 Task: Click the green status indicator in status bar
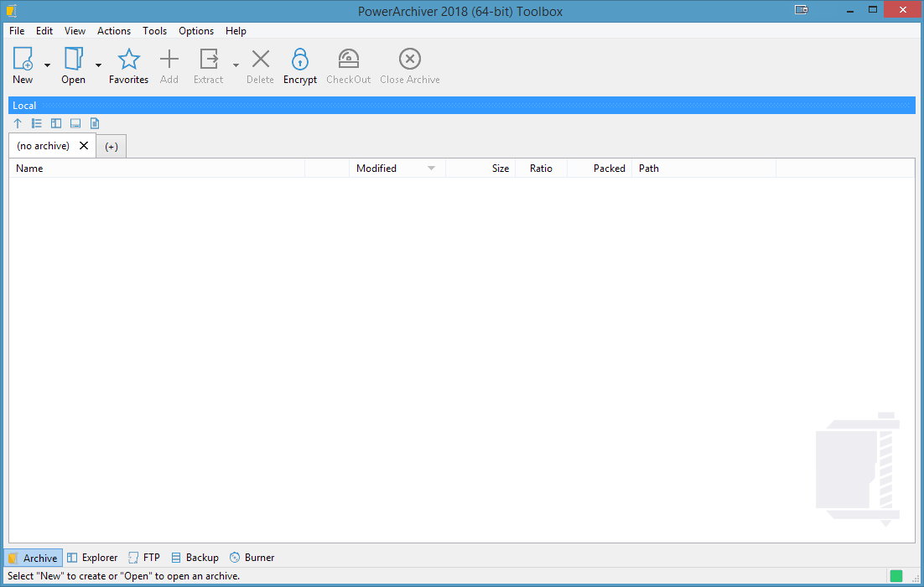coord(896,576)
